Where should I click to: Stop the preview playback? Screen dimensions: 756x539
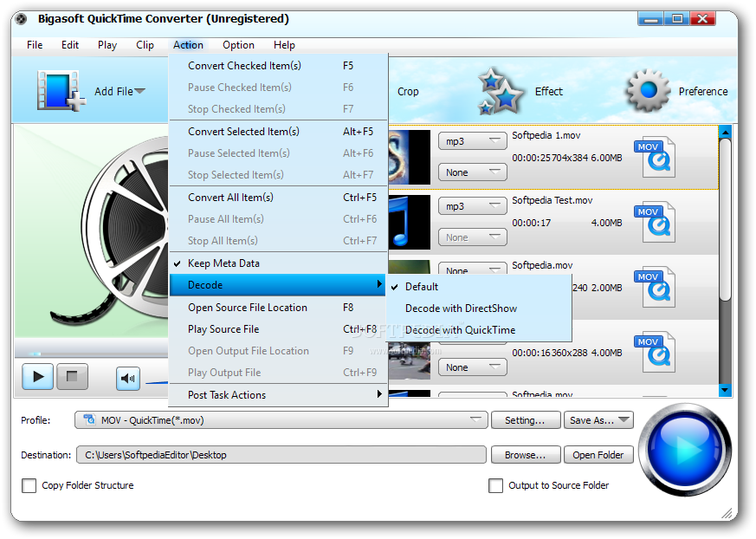click(x=73, y=376)
